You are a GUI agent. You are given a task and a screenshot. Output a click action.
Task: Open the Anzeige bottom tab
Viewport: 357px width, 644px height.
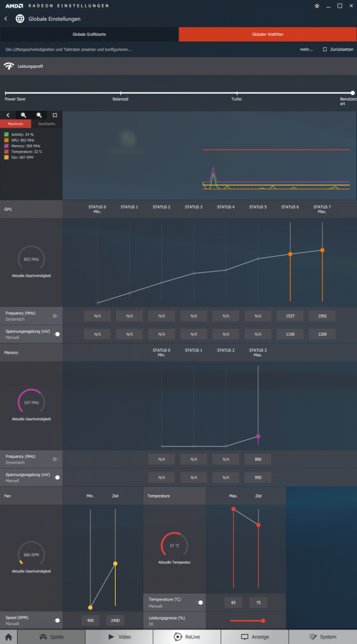pos(255,637)
